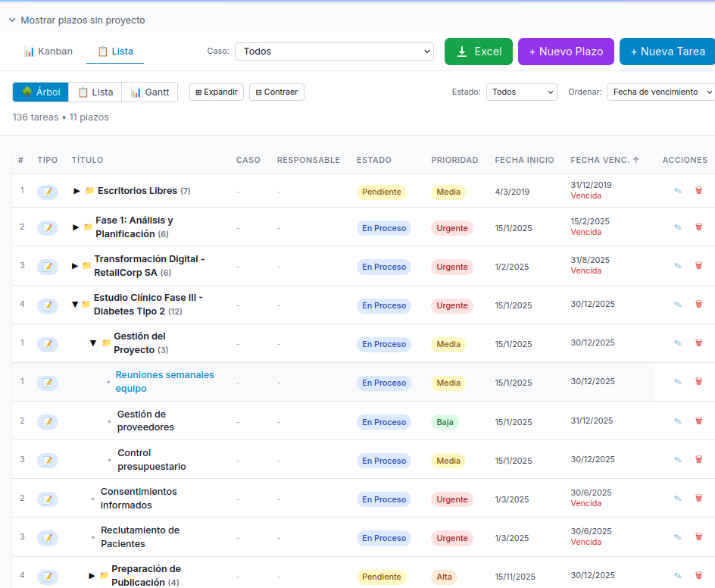This screenshot has height=588, width=715.
Task: Switch to Árbol tree view toggle
Action: click(x=41, y=92)
